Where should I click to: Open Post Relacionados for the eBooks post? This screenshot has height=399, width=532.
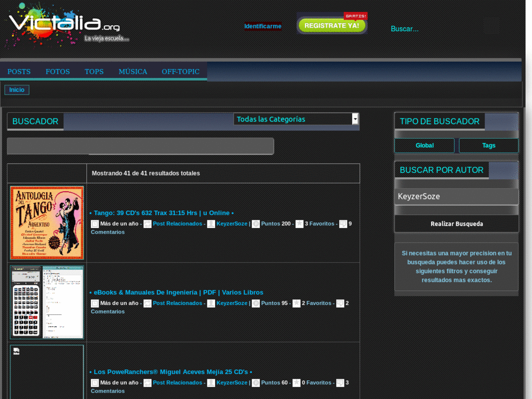[x=178, y=303]
